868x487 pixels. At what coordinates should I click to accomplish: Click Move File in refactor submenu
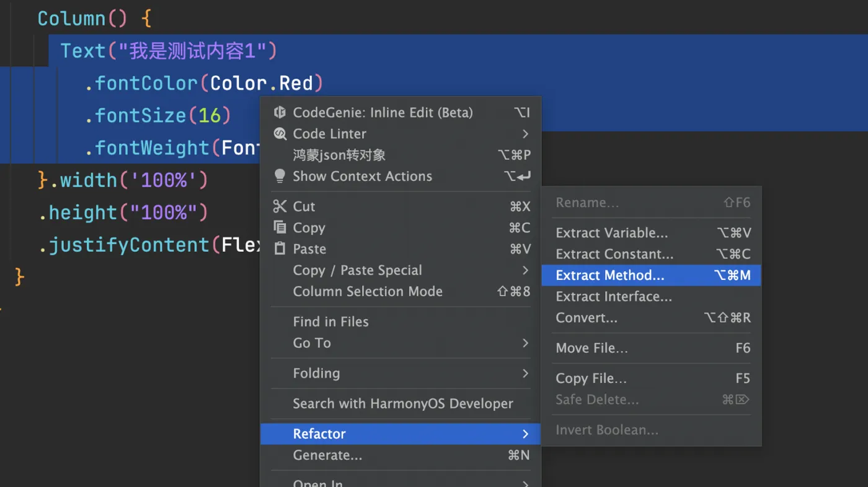[651, 348]
